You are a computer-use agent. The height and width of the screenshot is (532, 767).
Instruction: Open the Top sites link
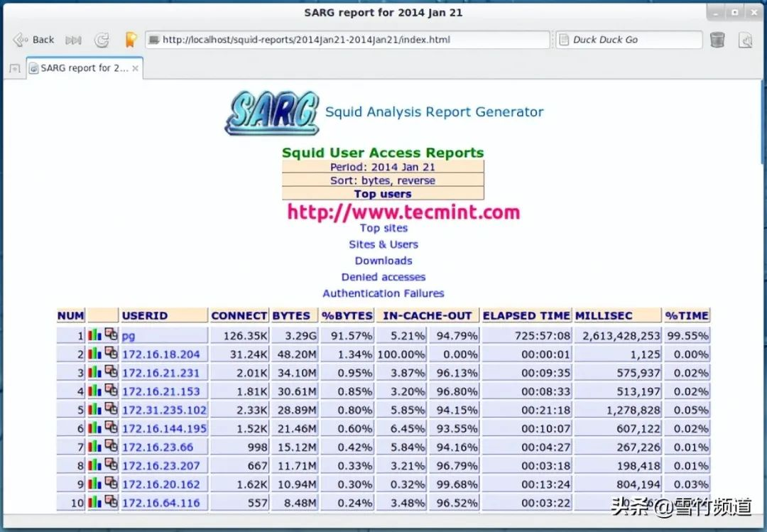click(x=383, y=228)
